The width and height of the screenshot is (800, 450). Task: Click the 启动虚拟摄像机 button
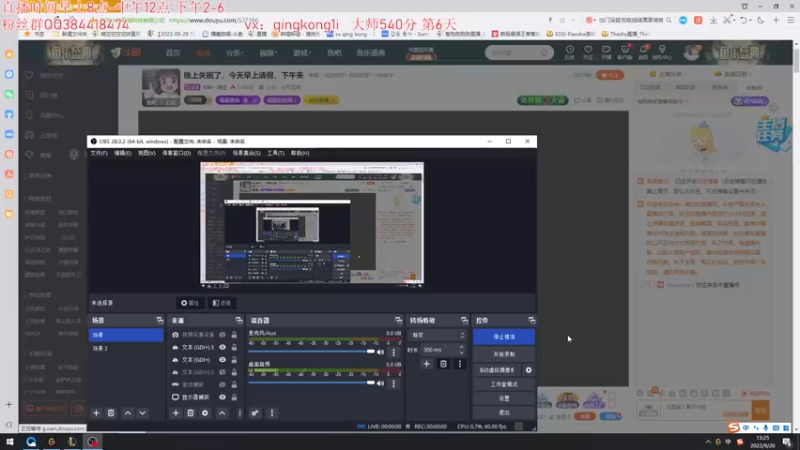(x=497, y=370)
